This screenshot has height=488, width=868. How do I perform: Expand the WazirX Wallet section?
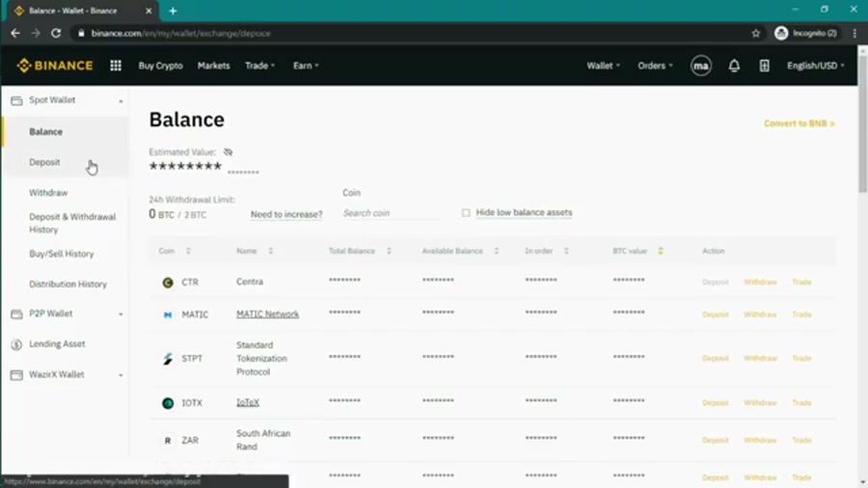121,375
